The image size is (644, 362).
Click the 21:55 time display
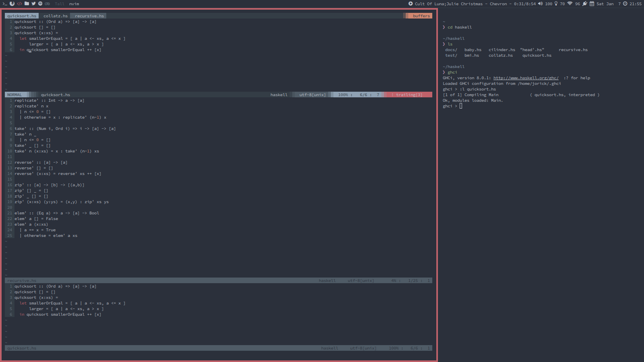[x=636, y=4]
